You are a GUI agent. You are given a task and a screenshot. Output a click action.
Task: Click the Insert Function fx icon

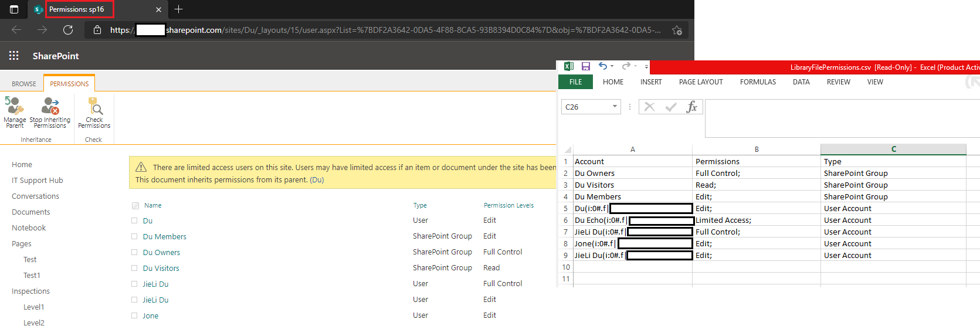[x=692, y=107]
